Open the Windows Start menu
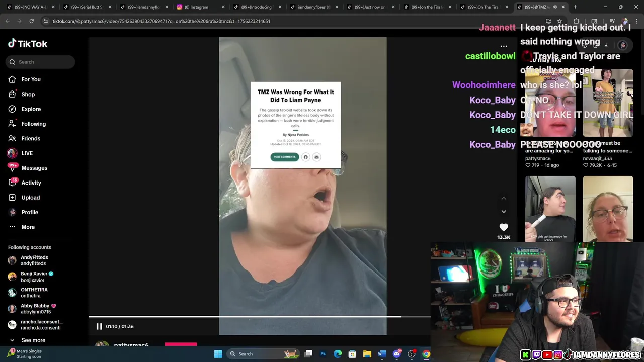This screenshot has width=644, height=362. click(x=218, y=354)
